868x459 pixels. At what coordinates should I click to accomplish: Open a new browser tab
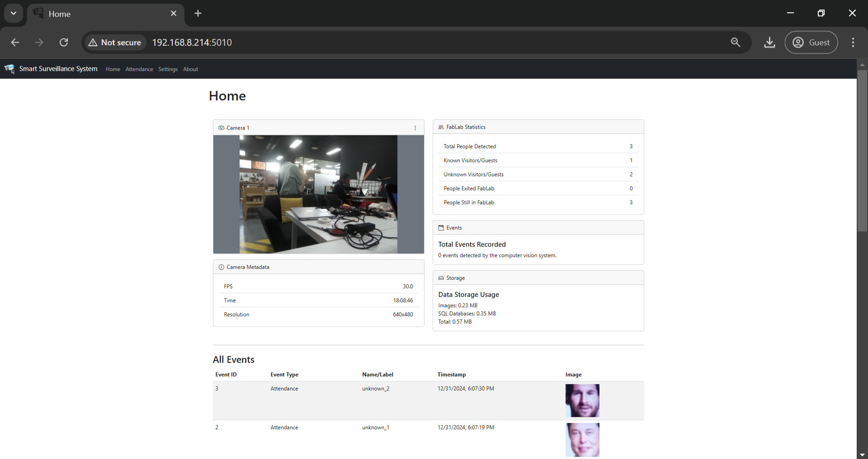pos(198,14)
